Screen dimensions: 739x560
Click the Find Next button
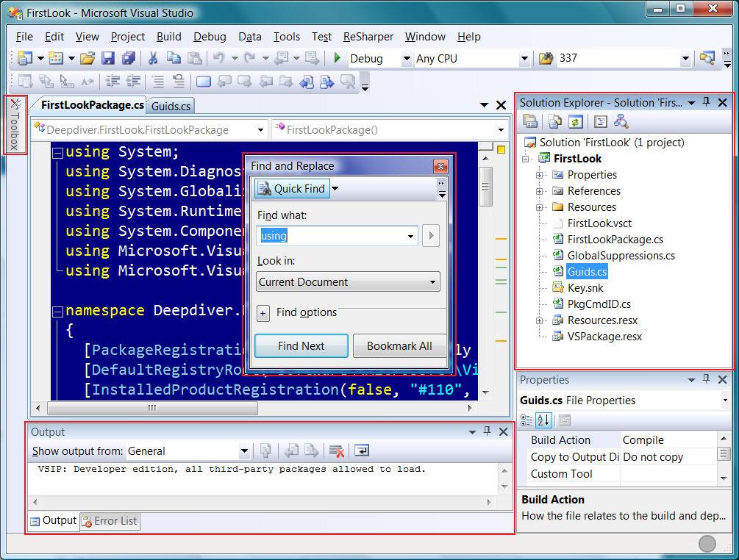coord(301,346)
